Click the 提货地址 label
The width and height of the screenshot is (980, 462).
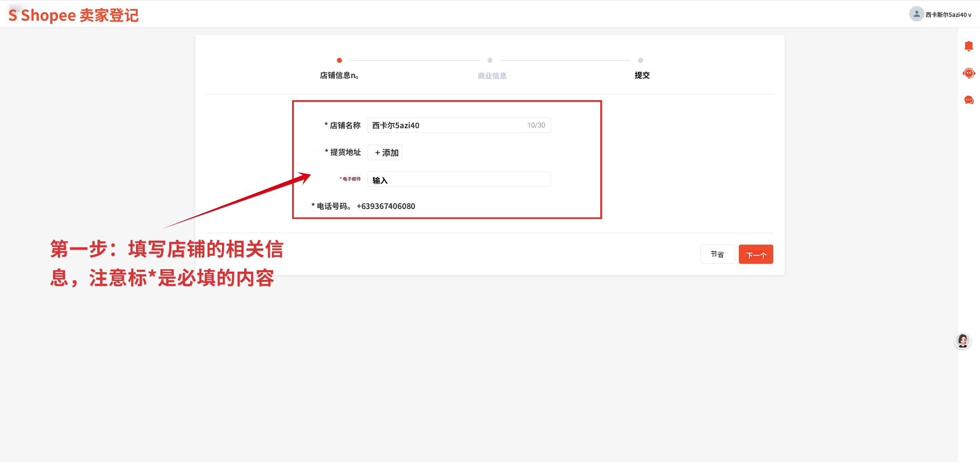pos(343,152)
